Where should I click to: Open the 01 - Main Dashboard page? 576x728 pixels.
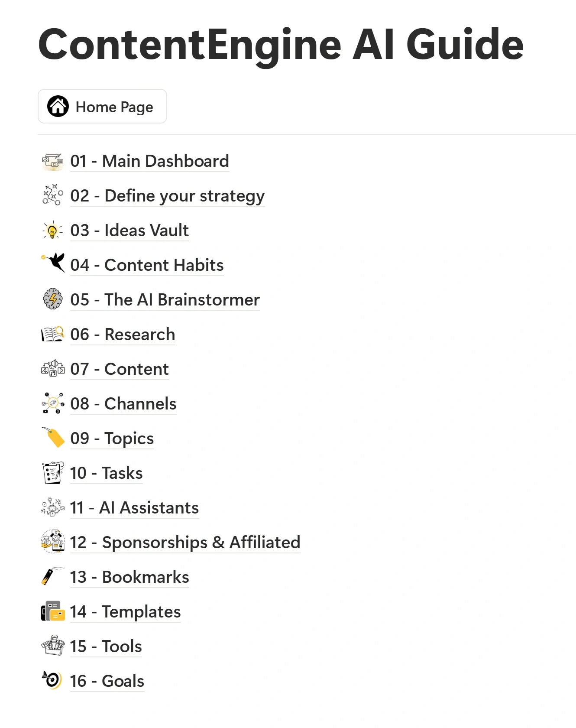click(149, 161)
